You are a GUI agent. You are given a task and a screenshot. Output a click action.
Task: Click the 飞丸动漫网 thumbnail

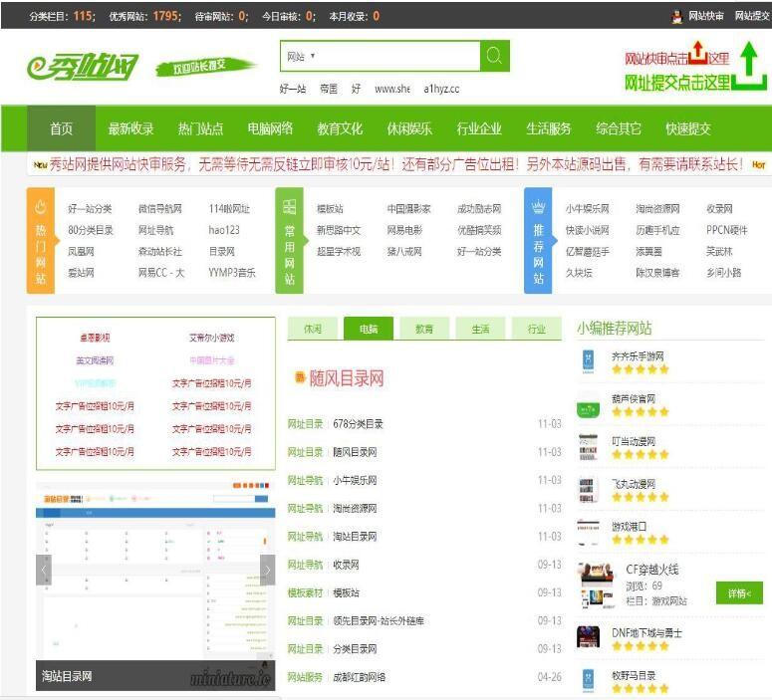588,490
